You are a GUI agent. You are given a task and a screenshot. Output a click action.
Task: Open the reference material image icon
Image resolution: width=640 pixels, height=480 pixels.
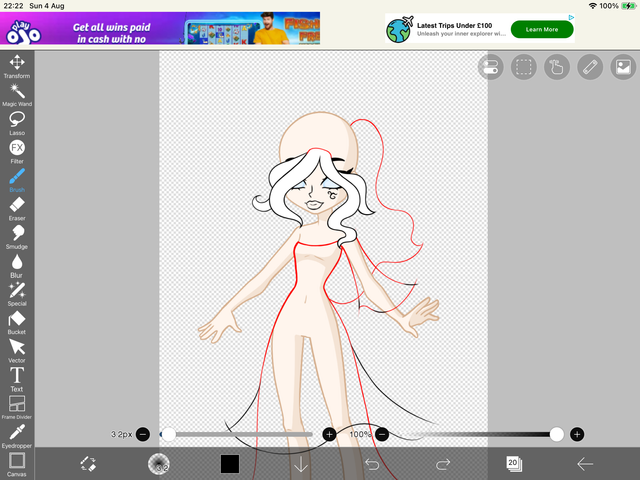[623, 67]
